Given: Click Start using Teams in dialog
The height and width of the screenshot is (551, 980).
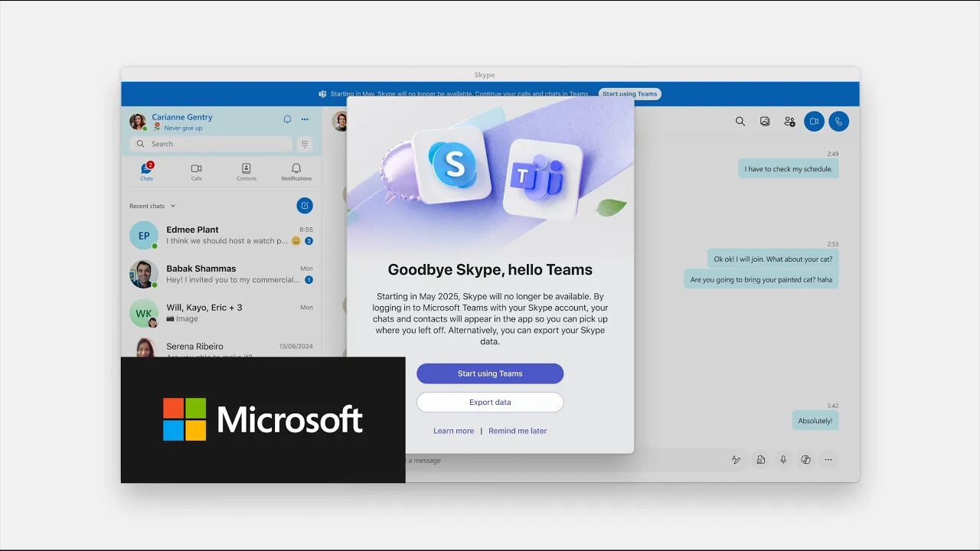Looking at the screenshot, I should click(490, 373).
